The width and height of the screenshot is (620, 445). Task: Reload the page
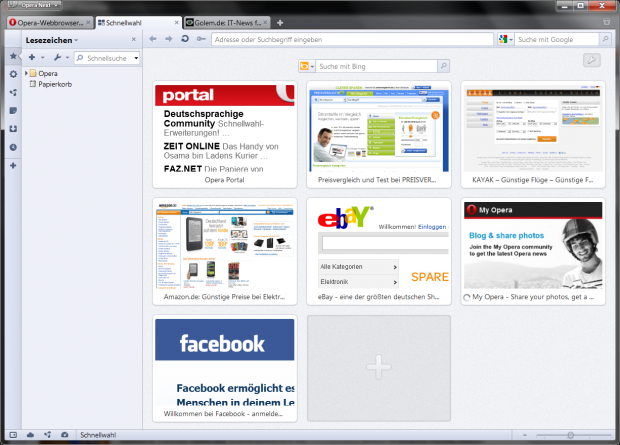tap(185, 39)
